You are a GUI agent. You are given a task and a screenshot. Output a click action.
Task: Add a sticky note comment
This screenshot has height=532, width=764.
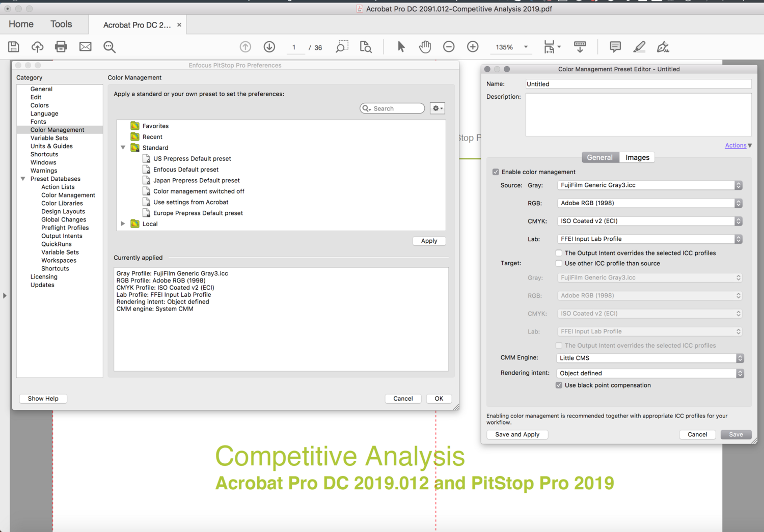coord(615,47)
